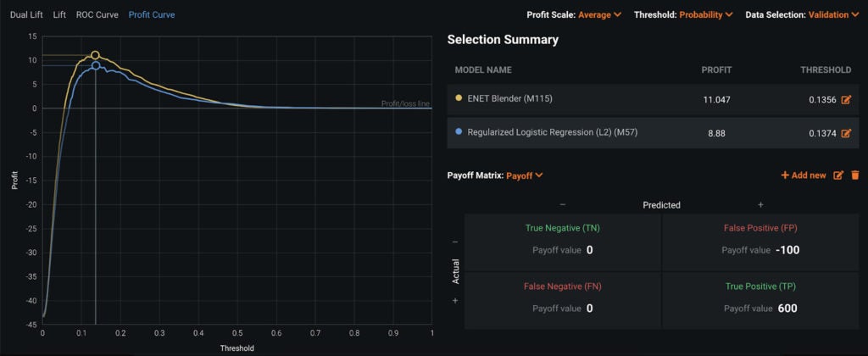The width and height of the screenshot is (868, 356).
Task: Click the blue Logistic Regression legend dot
Action: click(x=459, y=131)
